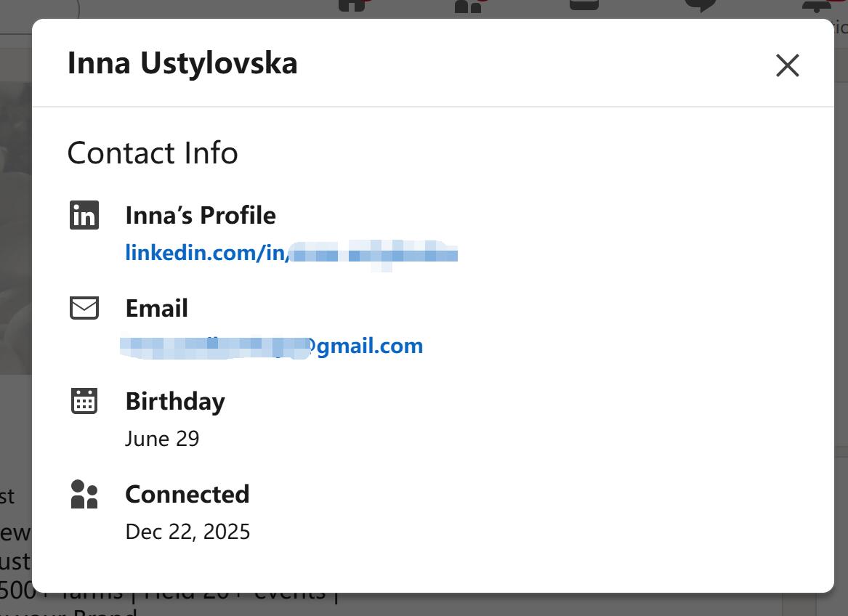Close the Inna Ustylovska contact dialog

point(788,65)
